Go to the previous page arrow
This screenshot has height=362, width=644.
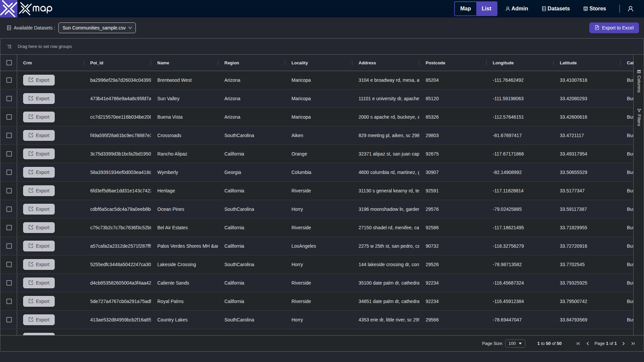point(587,344)
